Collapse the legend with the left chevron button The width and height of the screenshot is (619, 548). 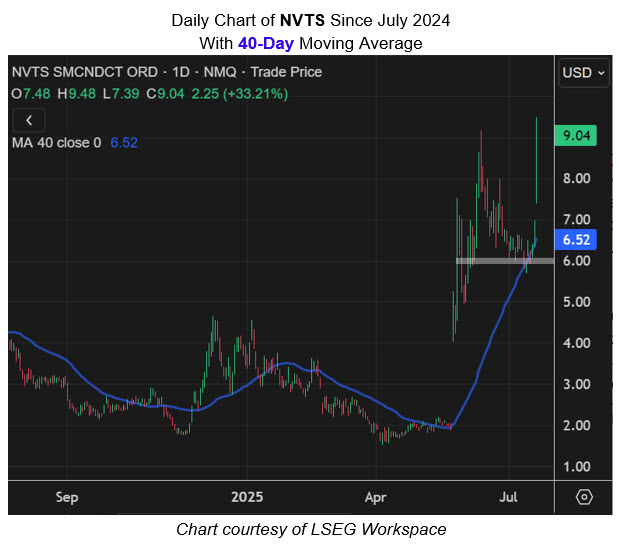click(29, 120)
